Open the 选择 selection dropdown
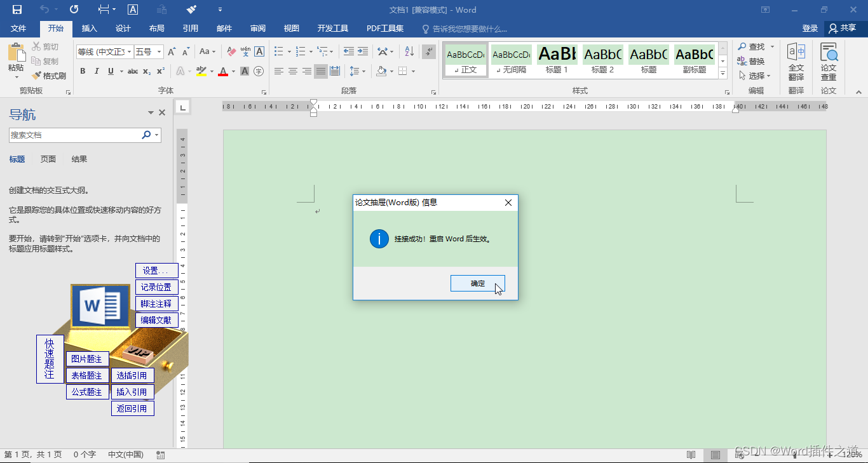The height and width of the screenshot is (463, 868). [x=754, y=76]
